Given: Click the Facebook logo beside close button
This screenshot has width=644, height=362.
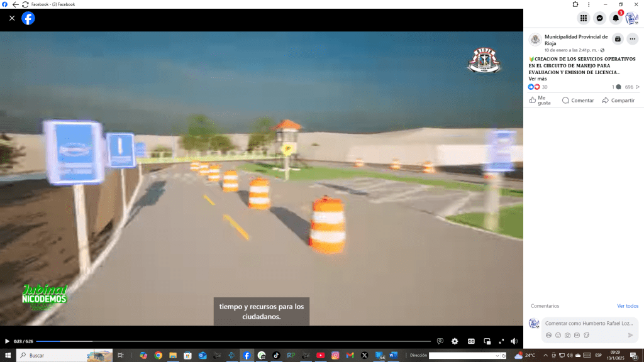Looking at the screenshot, I should pyautogui.click(x=28, y=18).
